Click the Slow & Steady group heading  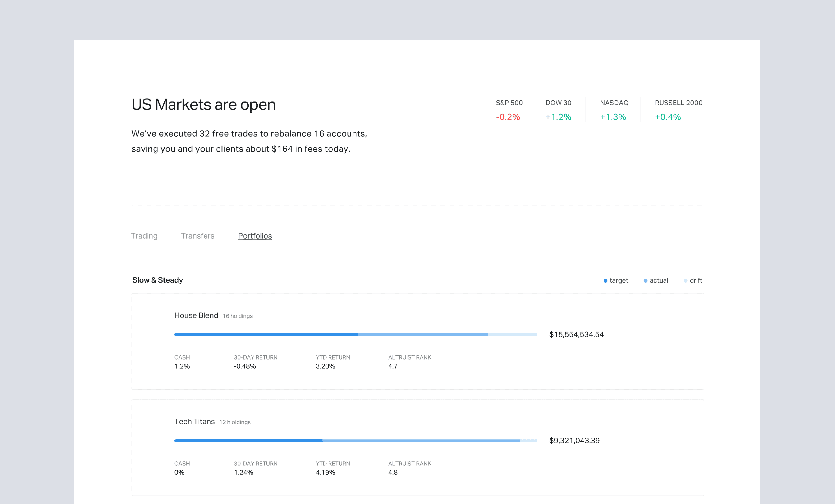tap(157, 280)
